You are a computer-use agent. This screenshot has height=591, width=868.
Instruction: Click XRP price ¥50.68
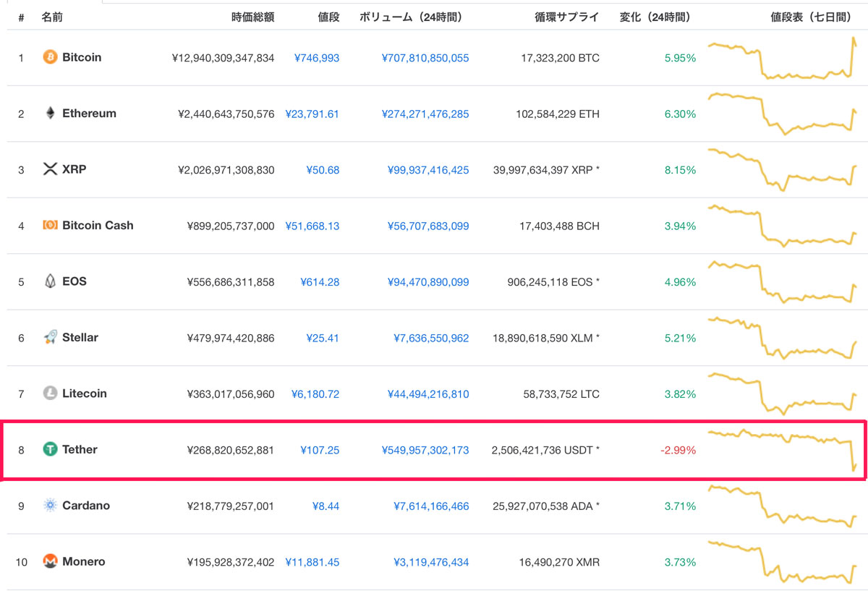pos(323,170)
